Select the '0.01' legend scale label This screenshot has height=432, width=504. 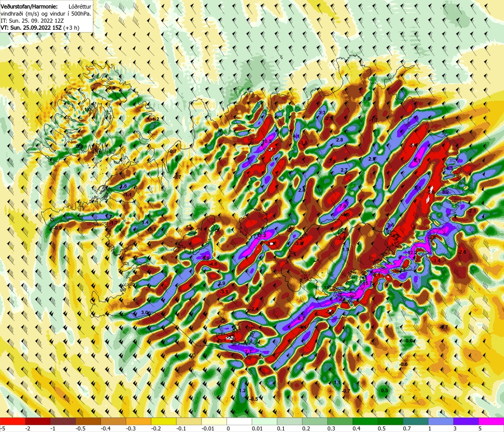[x=258, y=428]
